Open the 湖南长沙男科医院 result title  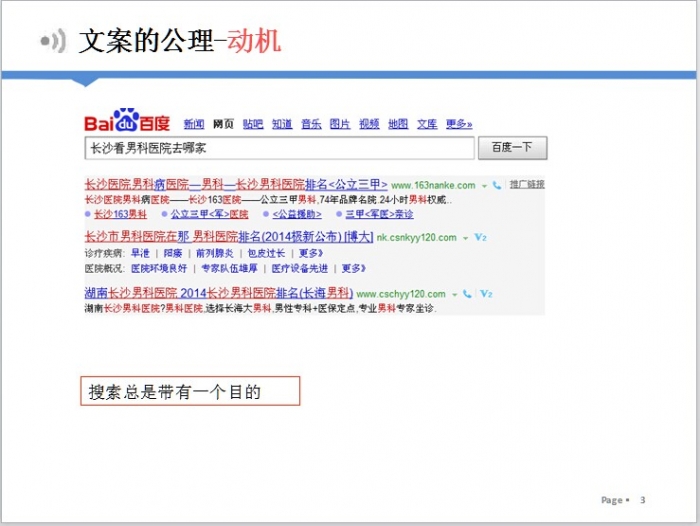(x=218, y=293)
